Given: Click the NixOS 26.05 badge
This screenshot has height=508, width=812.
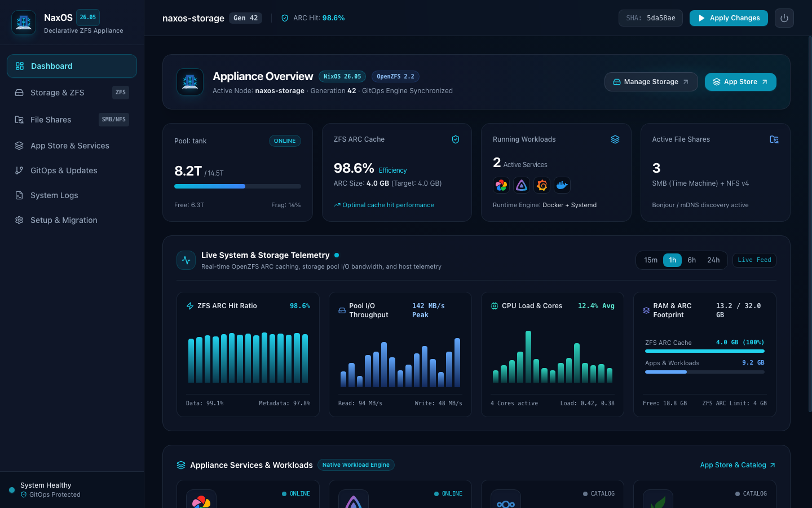Looking at the screenshot, I should (342, 77).
